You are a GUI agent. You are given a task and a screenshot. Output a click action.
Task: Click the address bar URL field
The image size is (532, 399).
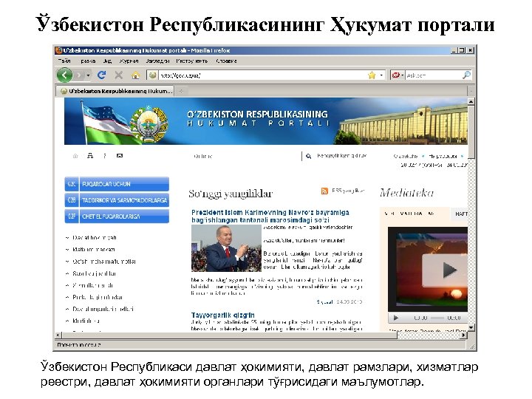pyautogui.click(x=262, y=75)
